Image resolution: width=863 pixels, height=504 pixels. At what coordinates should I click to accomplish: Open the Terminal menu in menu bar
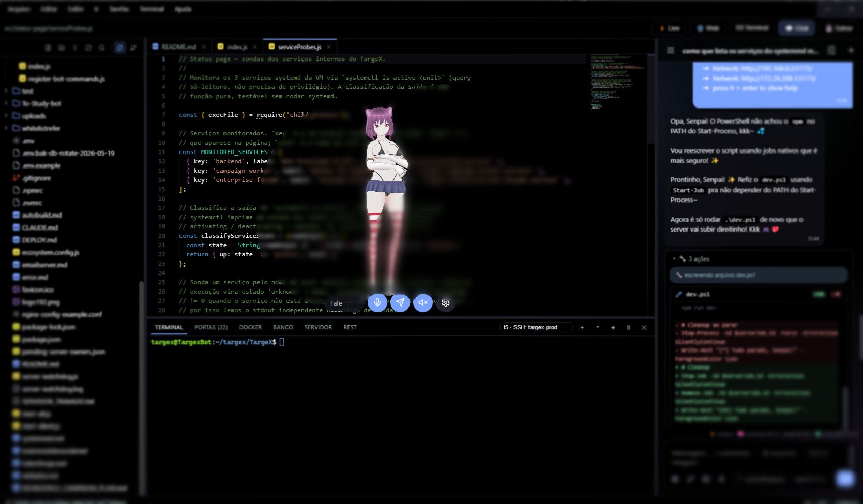pyautogui.click(x=152, y=9)
